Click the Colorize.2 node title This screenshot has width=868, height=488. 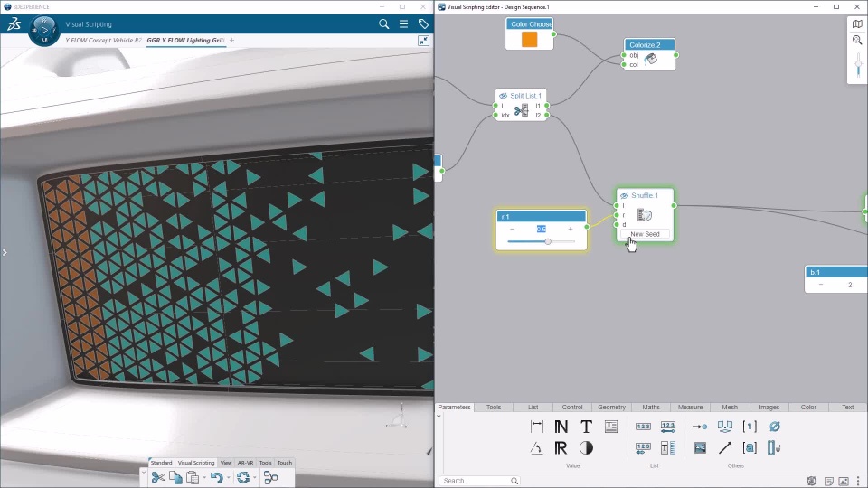(645, 45)
